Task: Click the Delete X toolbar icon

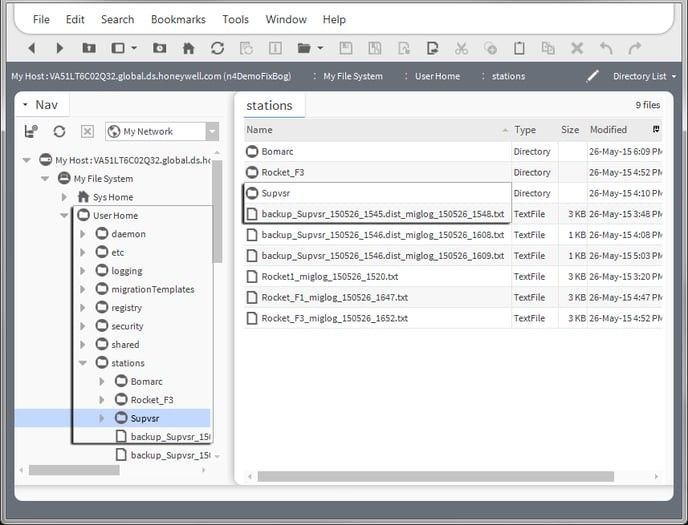Action: (577, 48)
